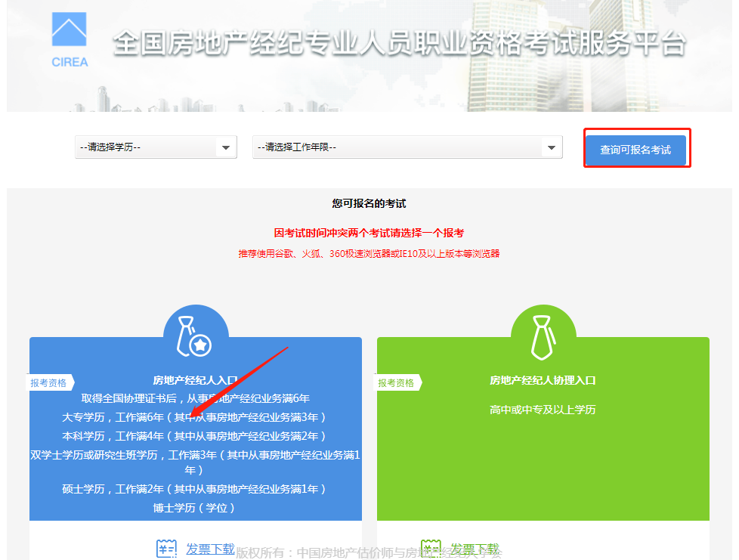The image size is (739, 560).
Task: Click the green invoice icon under assistant panel
Action: coord(431,549)
